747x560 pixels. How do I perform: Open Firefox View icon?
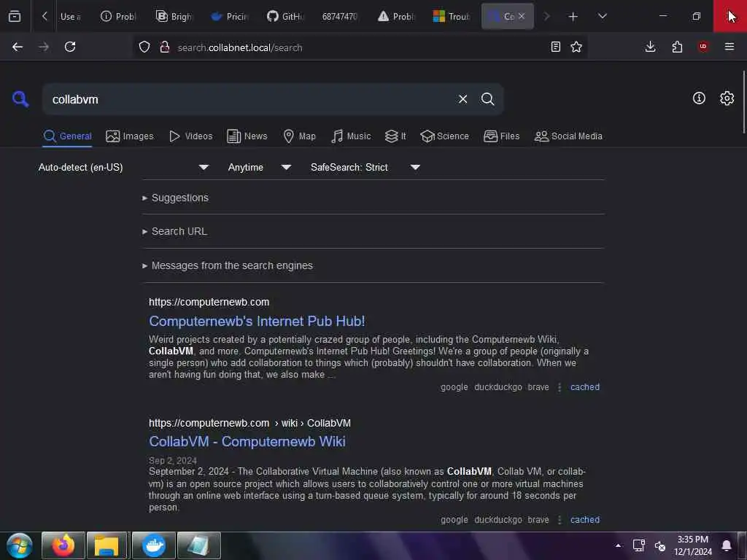coord(15,16)
